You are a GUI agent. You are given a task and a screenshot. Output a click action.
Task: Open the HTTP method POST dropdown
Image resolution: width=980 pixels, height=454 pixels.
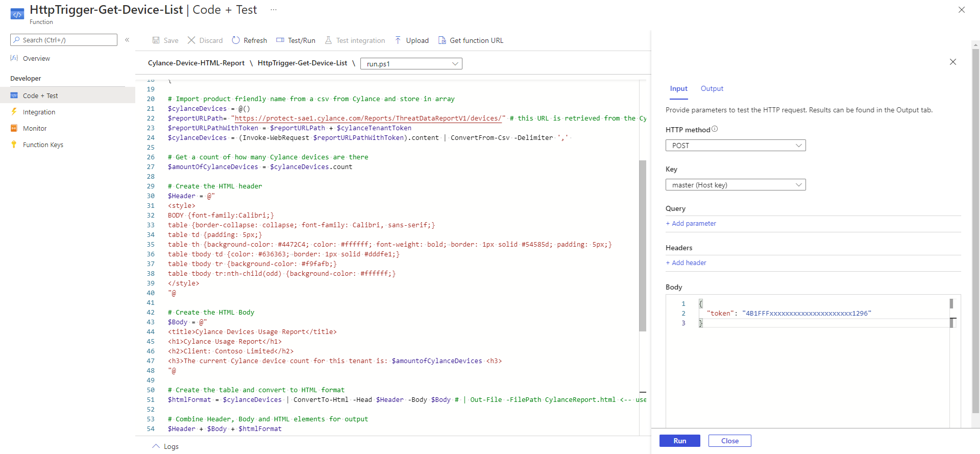736,146
